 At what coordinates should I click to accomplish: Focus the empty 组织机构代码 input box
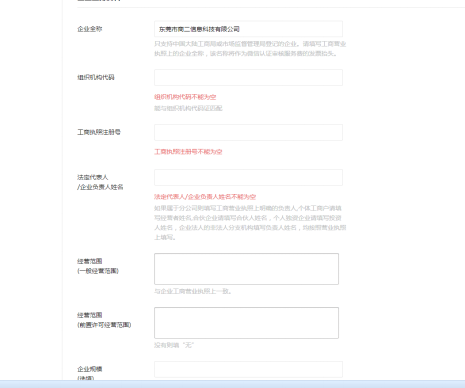point(248,77)
